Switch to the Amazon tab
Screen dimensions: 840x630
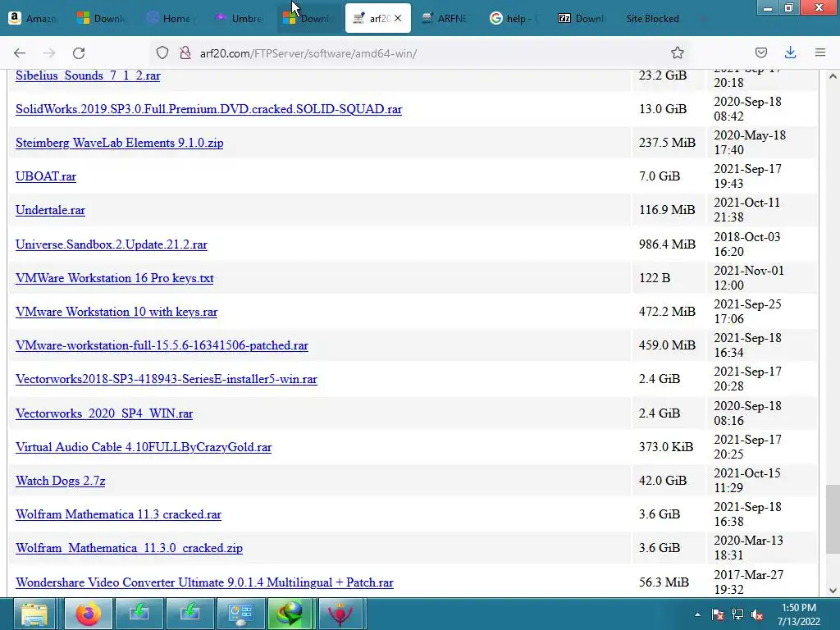34,18
